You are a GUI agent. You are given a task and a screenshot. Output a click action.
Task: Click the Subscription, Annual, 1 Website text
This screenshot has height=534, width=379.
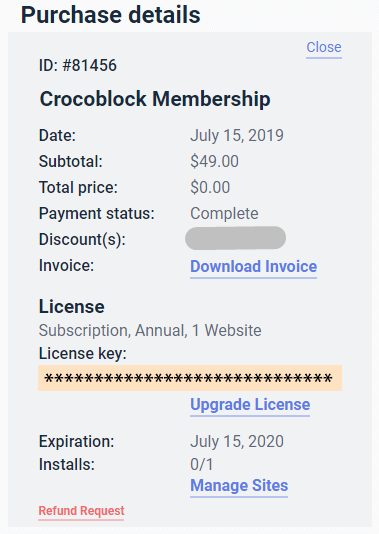pos(150,330)
